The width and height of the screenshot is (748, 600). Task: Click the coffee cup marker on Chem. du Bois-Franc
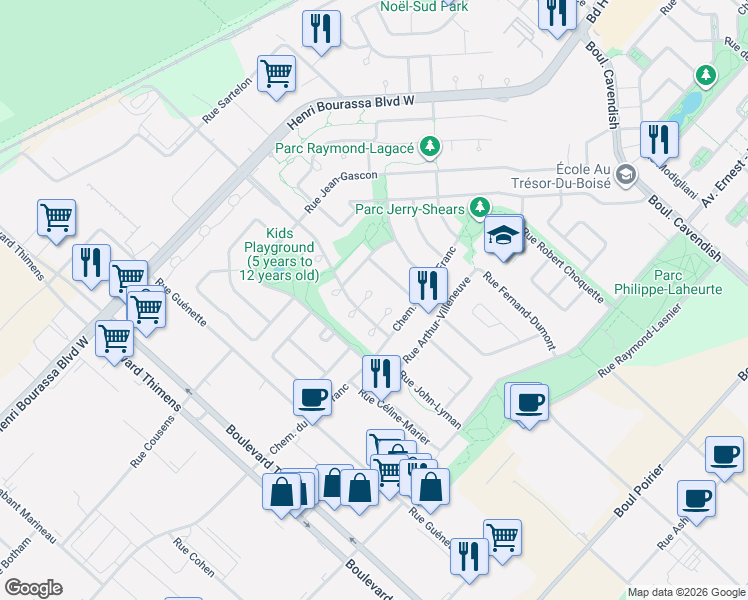(312, 400)
